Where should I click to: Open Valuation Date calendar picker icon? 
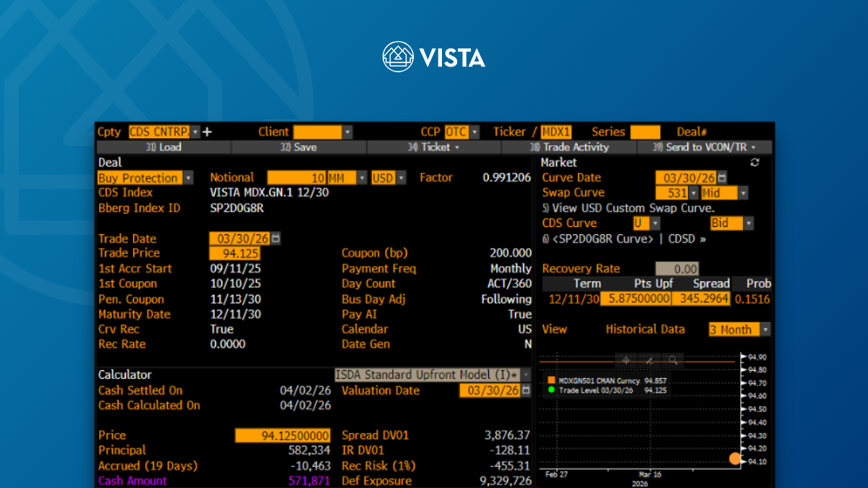point(525,390)
